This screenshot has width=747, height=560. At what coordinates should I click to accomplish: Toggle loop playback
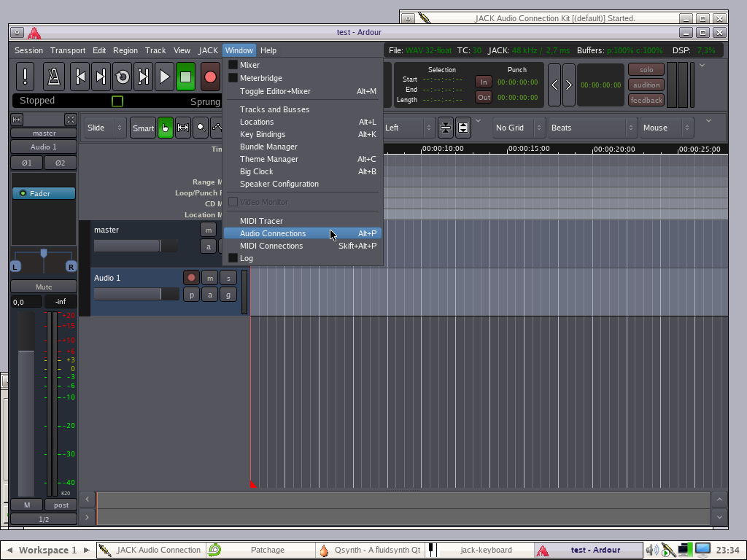[123, 76]
